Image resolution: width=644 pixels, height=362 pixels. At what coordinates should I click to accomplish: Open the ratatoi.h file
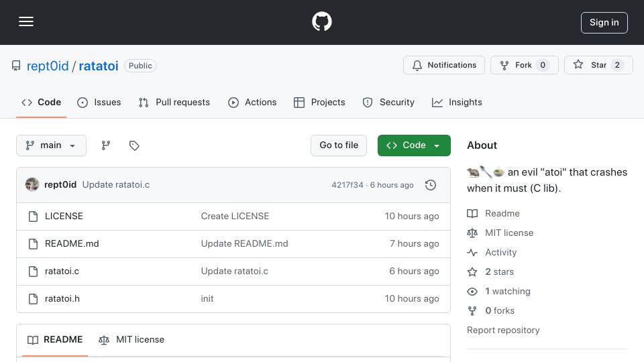tap(62, 299)
